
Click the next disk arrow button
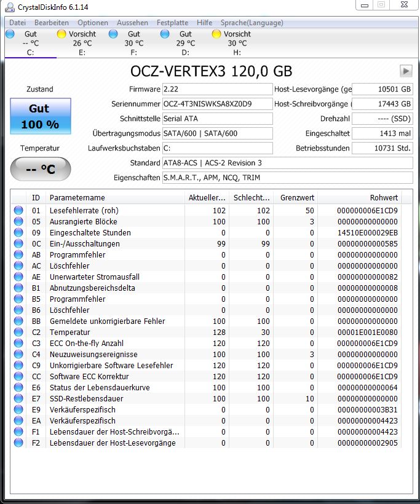pos(406,71)
